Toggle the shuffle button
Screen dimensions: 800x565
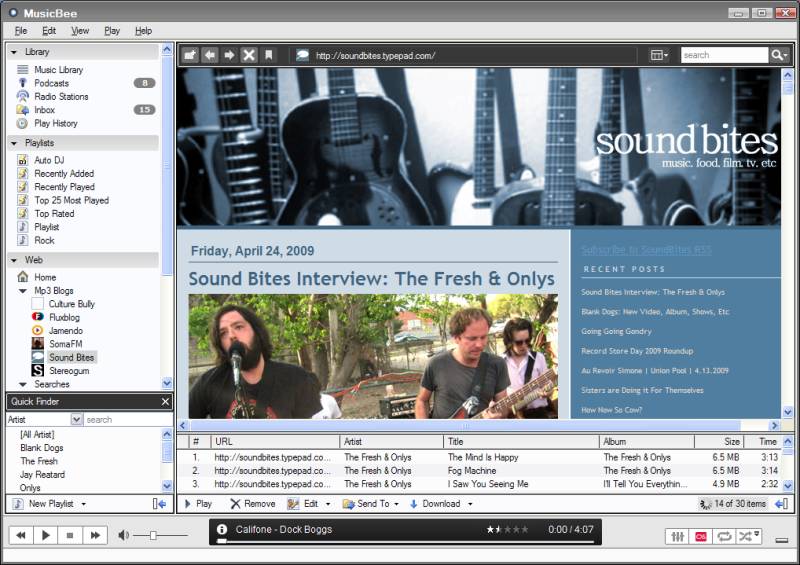(x=748, y=536)
